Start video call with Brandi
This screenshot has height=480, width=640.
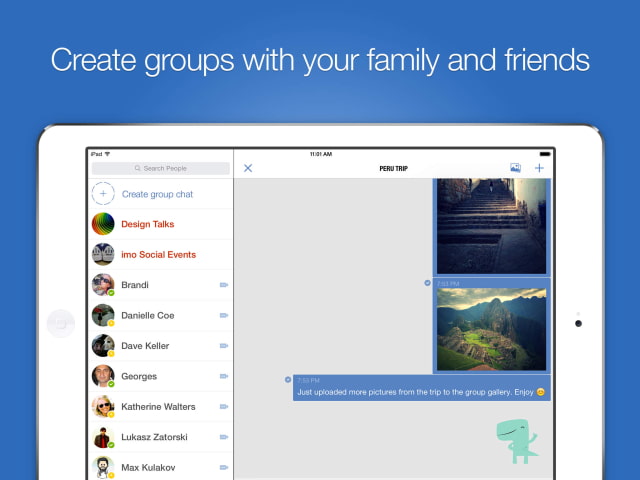[224, 285]
